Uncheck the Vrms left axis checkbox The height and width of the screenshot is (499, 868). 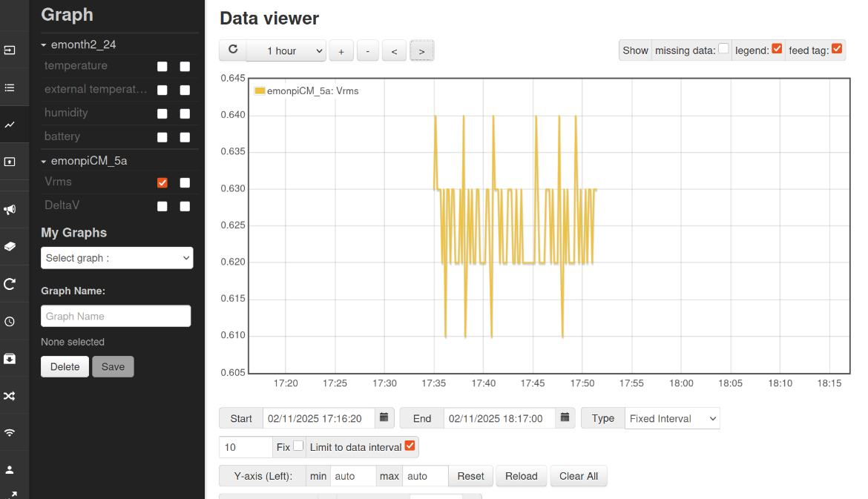point(162,183)
